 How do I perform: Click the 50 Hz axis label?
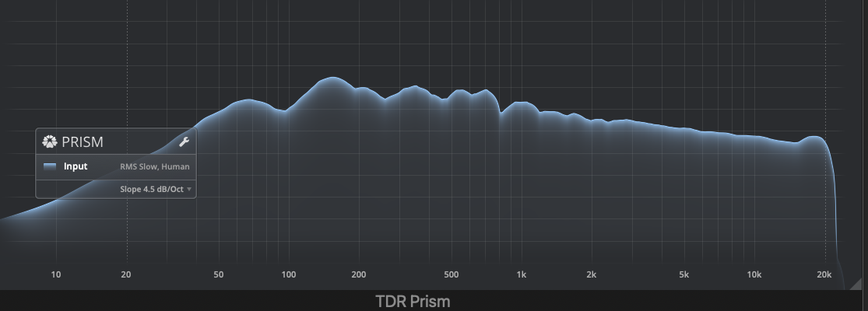[x=219, y=274]
